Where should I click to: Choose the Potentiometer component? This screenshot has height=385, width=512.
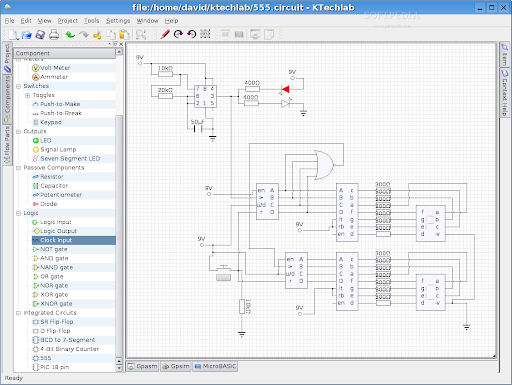pyautogui.click(x=61, y=195)
